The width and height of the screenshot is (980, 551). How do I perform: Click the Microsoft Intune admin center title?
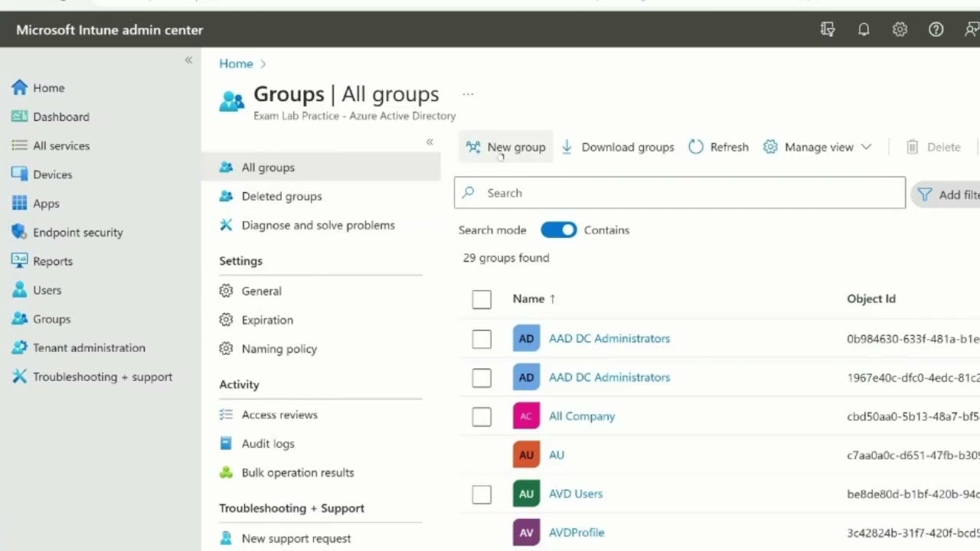click(109, 30)
